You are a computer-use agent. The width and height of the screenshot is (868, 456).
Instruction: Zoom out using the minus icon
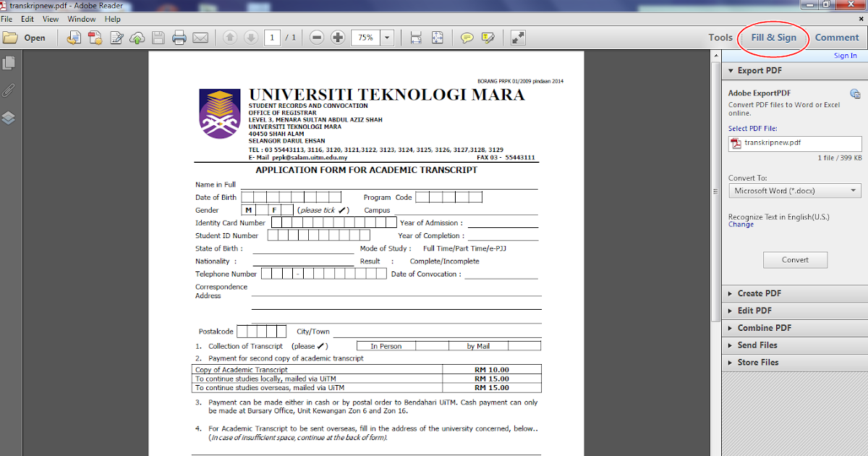point(316,37)
